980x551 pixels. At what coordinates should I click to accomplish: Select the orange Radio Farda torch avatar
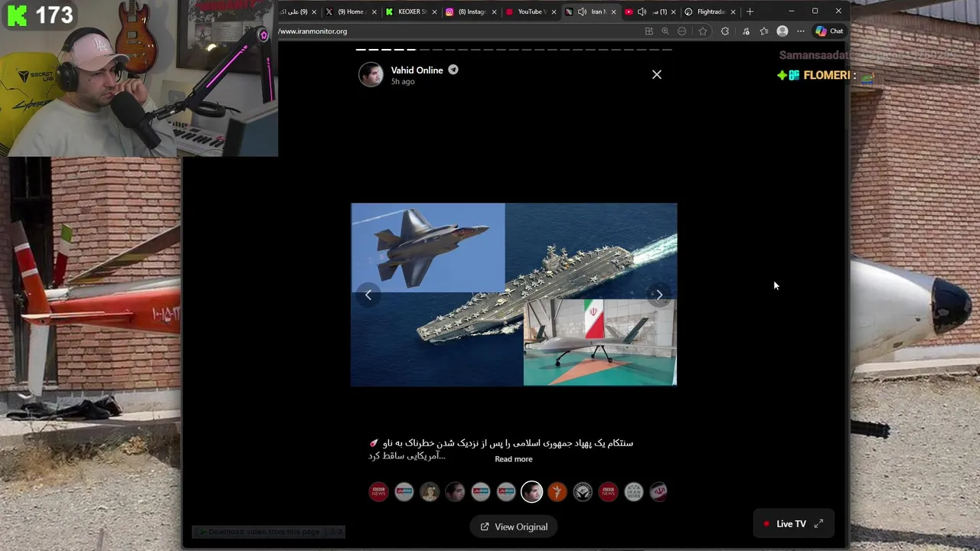coord(557,491)
